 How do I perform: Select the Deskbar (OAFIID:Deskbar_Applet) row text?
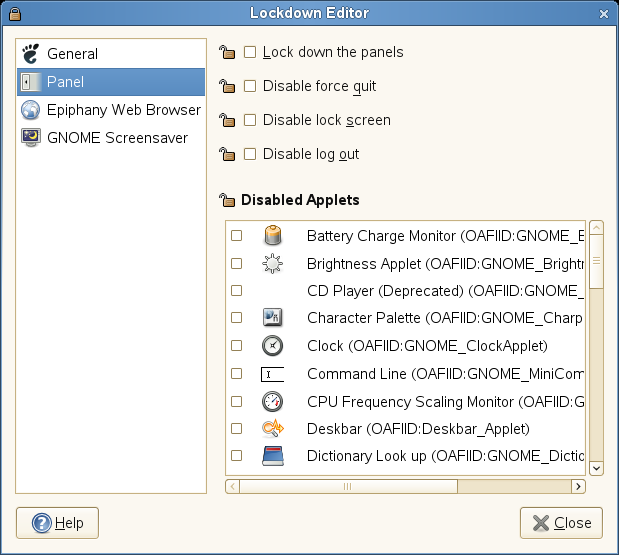pyautogui.click(x=418, y=429)
